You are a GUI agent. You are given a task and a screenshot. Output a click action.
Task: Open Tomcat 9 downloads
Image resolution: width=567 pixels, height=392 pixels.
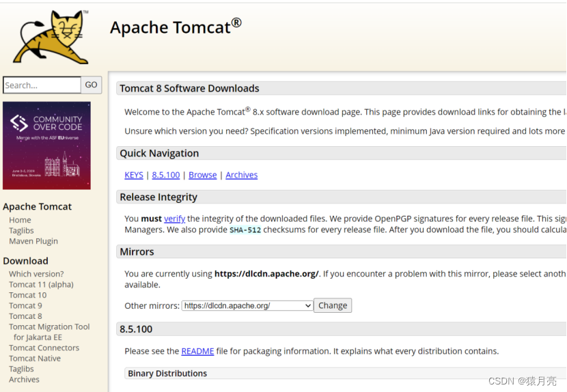coord(25,305)
